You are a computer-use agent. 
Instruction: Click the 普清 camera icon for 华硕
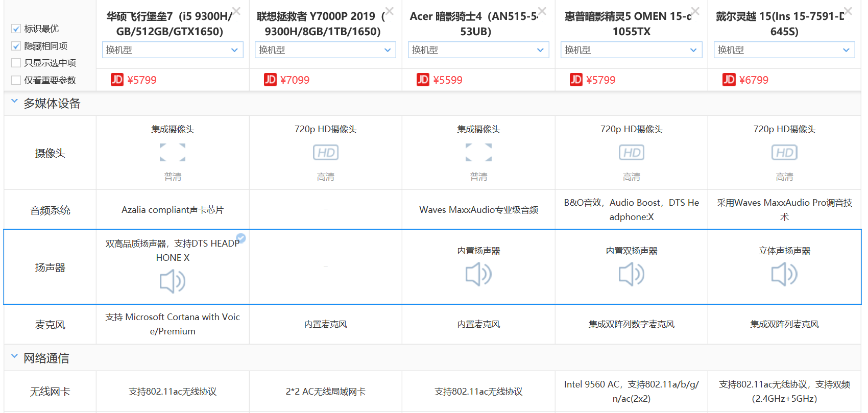(173, 152)
